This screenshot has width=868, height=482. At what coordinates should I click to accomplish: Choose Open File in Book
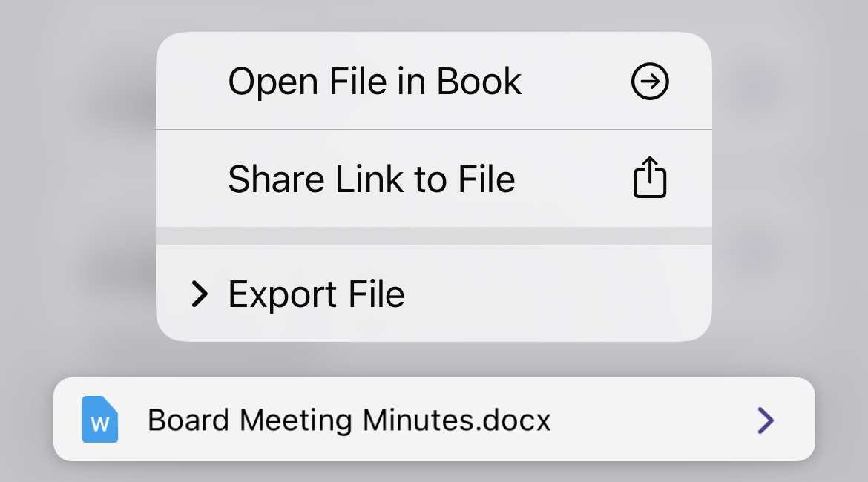pos(375,82)
